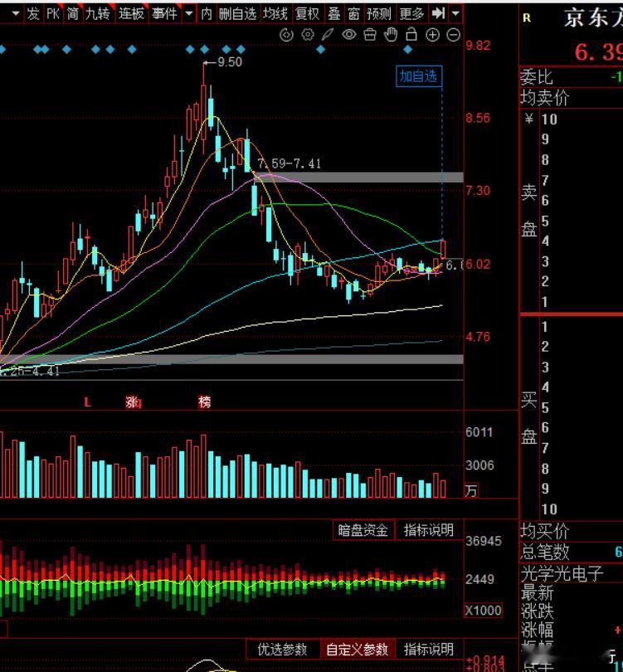Select the 优选参数 tab
This screenshot has width=623, height=672.
click(x=282, y=650)
